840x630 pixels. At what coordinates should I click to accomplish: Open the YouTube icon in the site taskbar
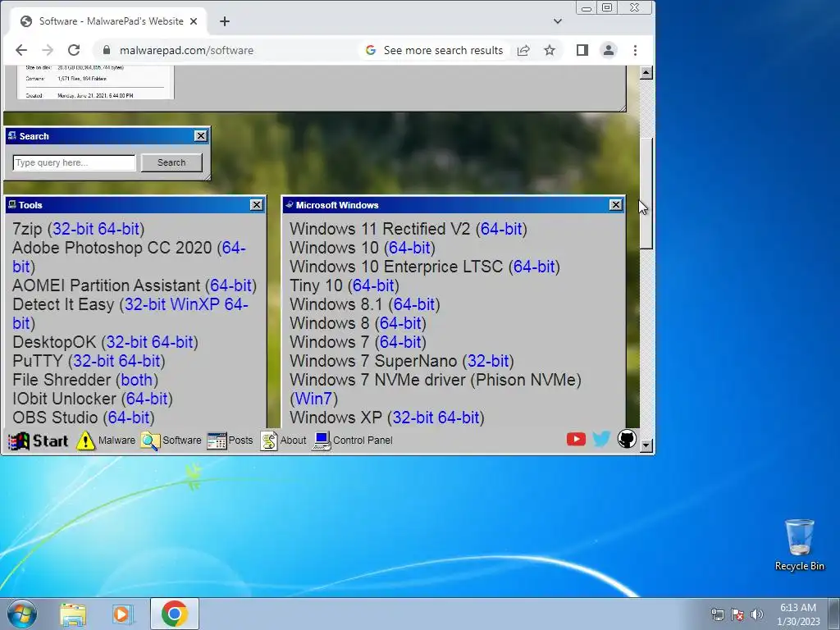pyautogui.click(x=576, y=440)
